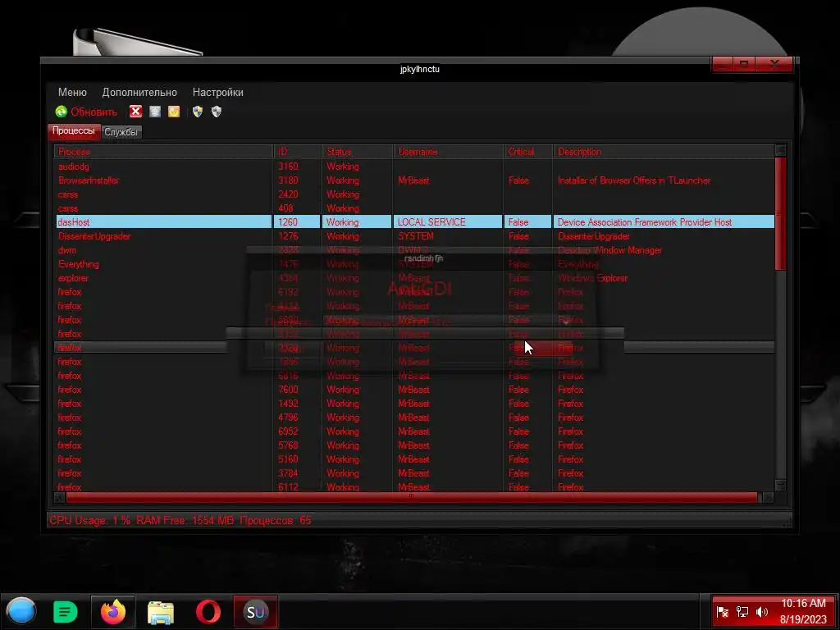
Task: Select the DissenterUpgrader process row
Action: coord(415,235)
